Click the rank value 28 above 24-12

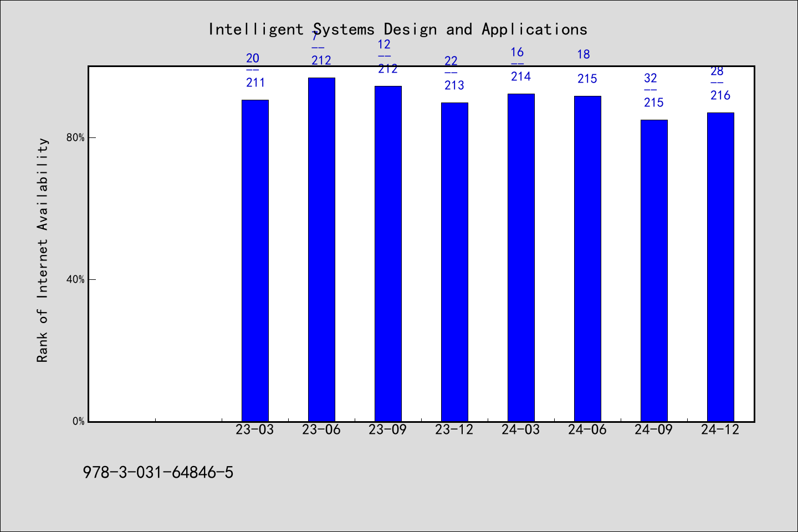(x=717, y=71)
